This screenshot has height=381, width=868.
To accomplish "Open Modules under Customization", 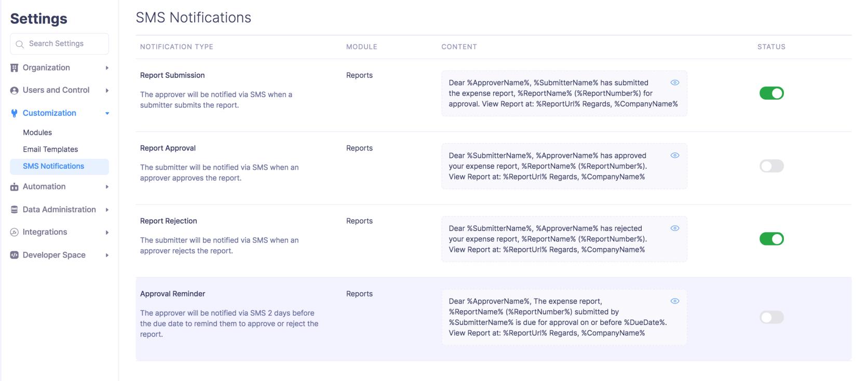I will 37,133.
